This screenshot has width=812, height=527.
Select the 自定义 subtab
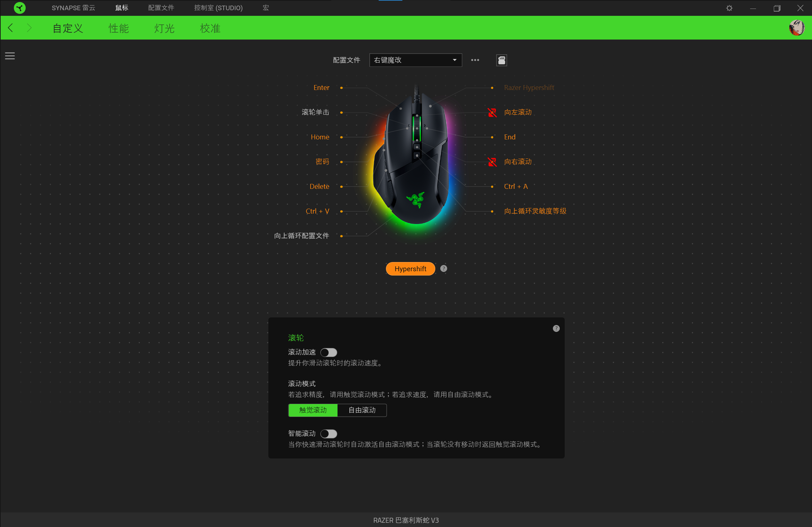coord(68,28)
